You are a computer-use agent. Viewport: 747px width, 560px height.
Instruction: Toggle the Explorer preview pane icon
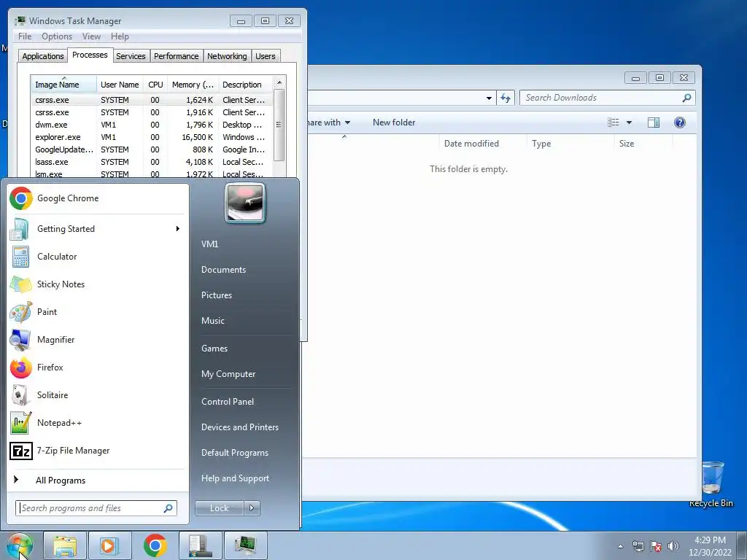(654, 122)
